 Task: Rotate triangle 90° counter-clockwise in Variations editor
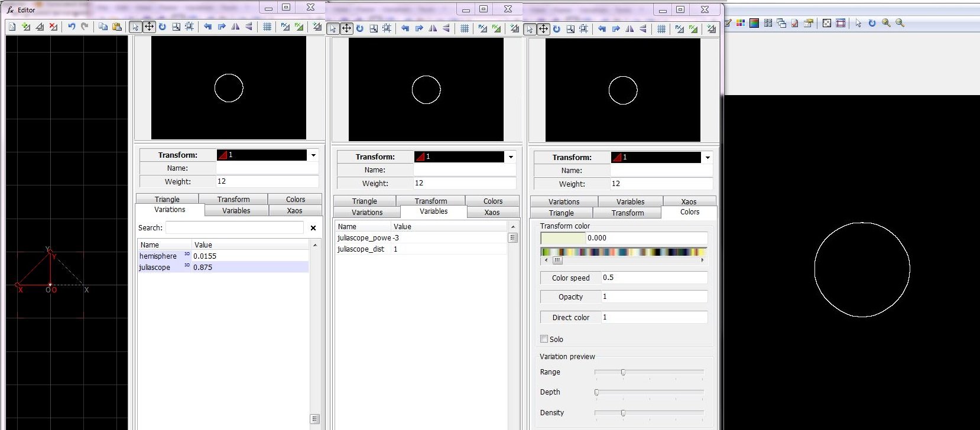click(208, 27)
